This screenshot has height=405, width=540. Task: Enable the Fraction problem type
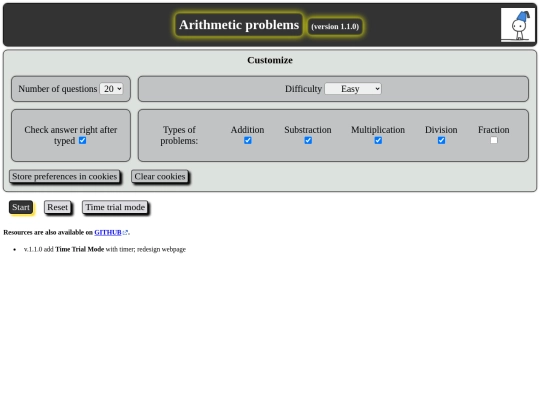(494, 140)
